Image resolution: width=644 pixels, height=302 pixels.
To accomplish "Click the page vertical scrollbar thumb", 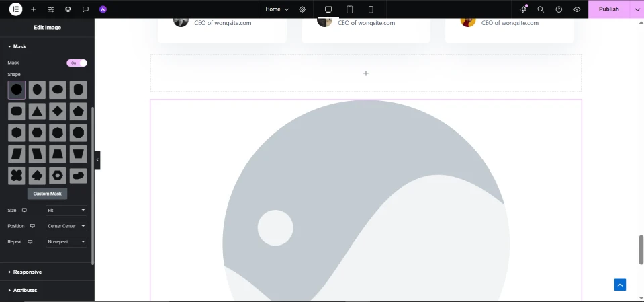I will [x=641, y=250].
